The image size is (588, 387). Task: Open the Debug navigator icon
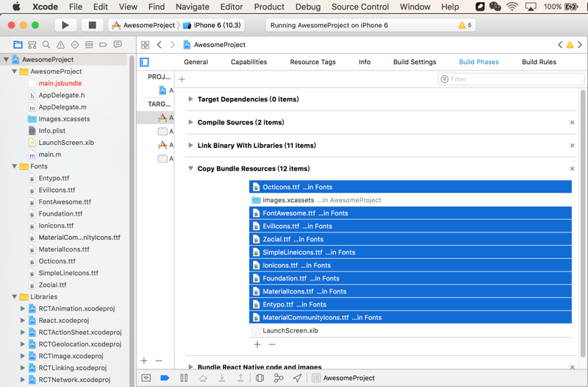(89, 45)
